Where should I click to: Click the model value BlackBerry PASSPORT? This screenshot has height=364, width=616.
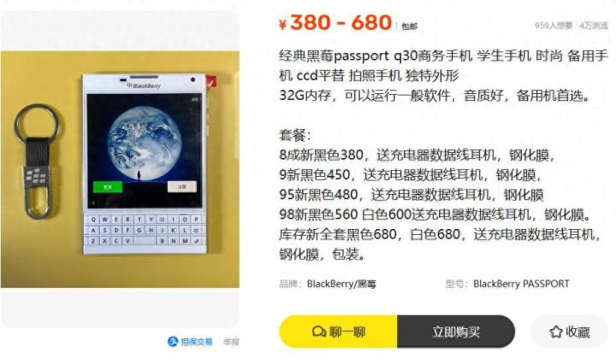coord(521,284)
